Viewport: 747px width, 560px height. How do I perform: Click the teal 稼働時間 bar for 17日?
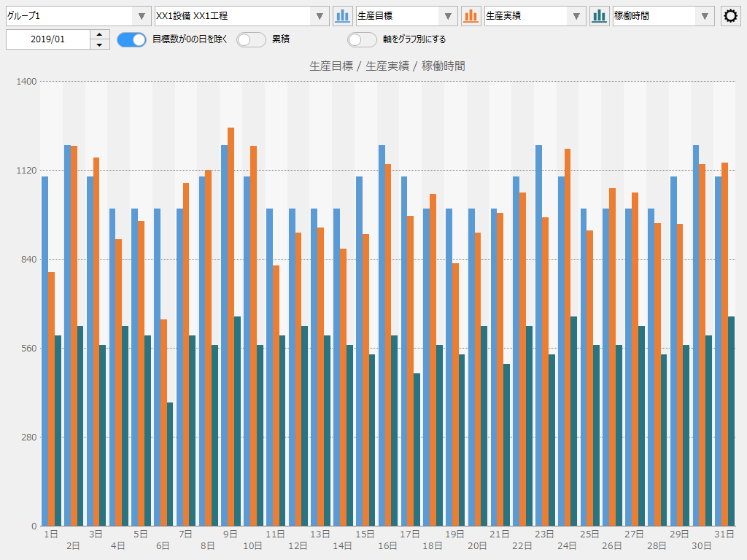(417, 450)
